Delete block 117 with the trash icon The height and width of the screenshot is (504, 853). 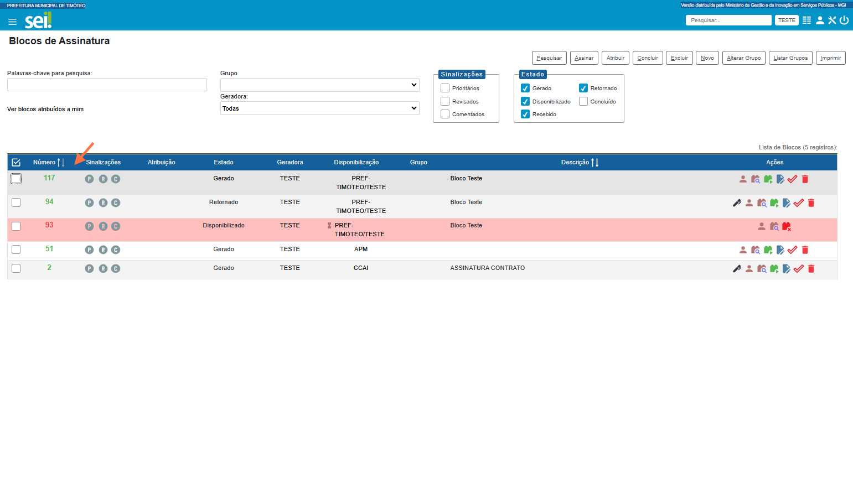point(805,179)
